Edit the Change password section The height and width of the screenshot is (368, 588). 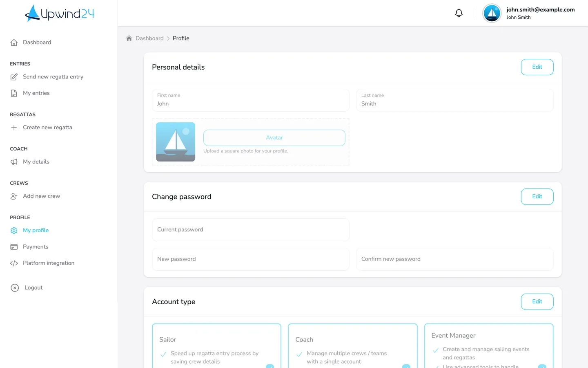[x=537, y=197]
